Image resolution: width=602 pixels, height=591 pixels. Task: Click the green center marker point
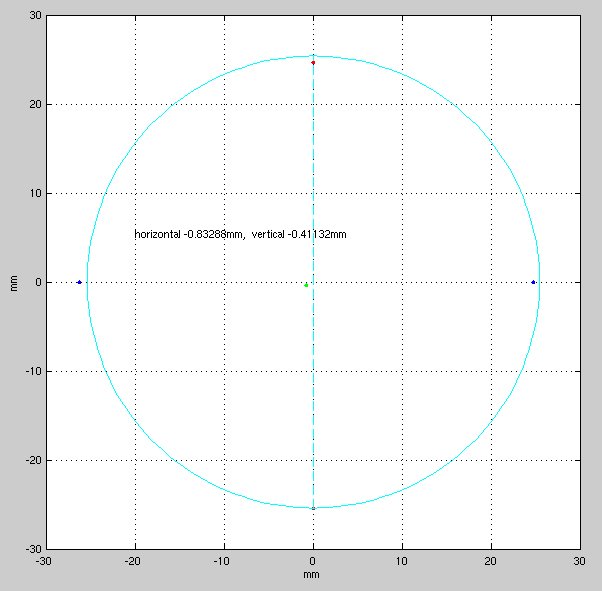(x=306, y=285)
